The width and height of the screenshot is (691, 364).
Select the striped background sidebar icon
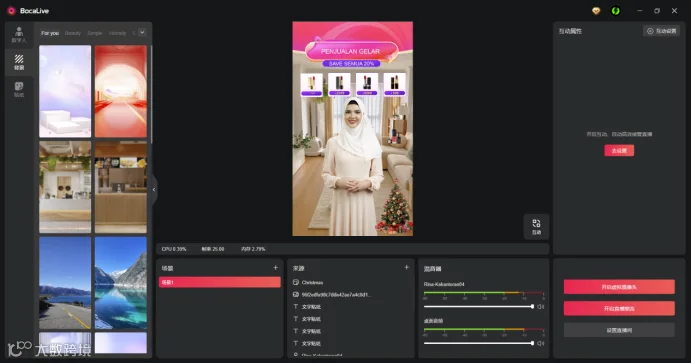click(19, 62)
